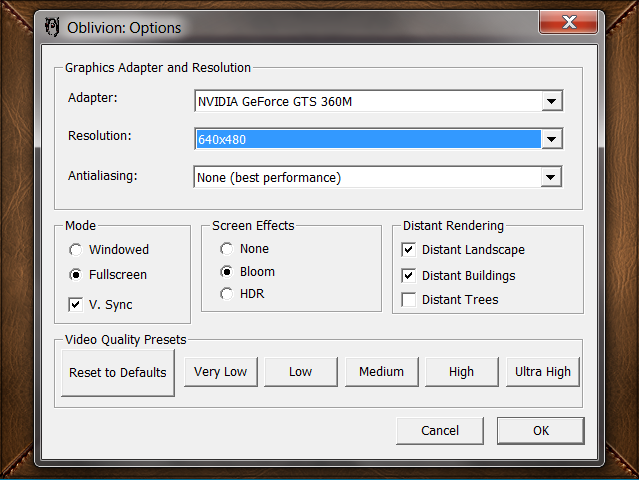Apply the Low quality preset
Screen dimensions: 639x480
[301, 372]
